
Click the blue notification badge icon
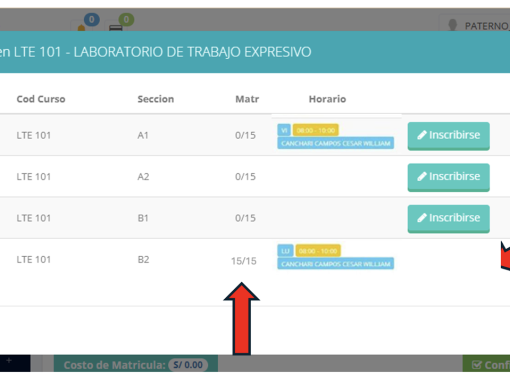(x=91, y=20)
